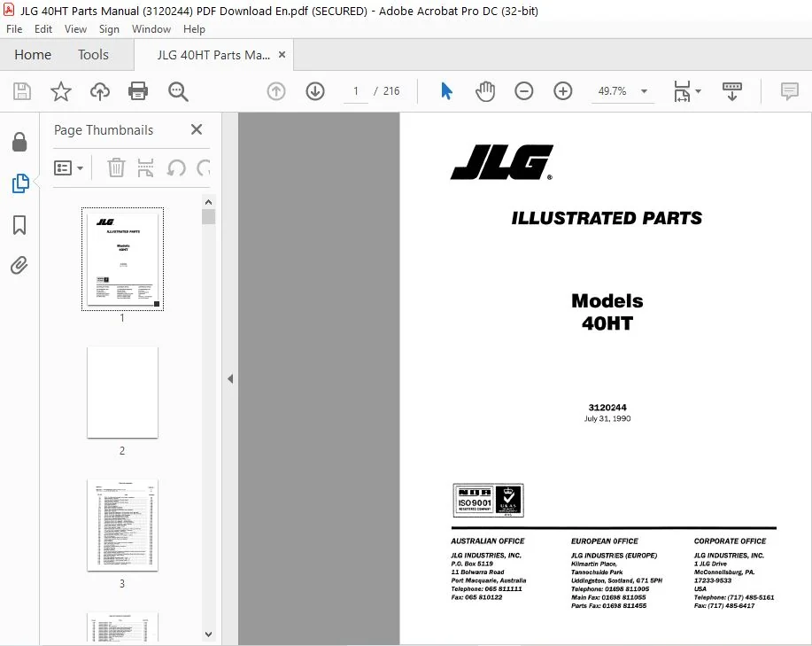Open the View menu
The height and width of the screenshot is (646, 812).
(75, 29)
